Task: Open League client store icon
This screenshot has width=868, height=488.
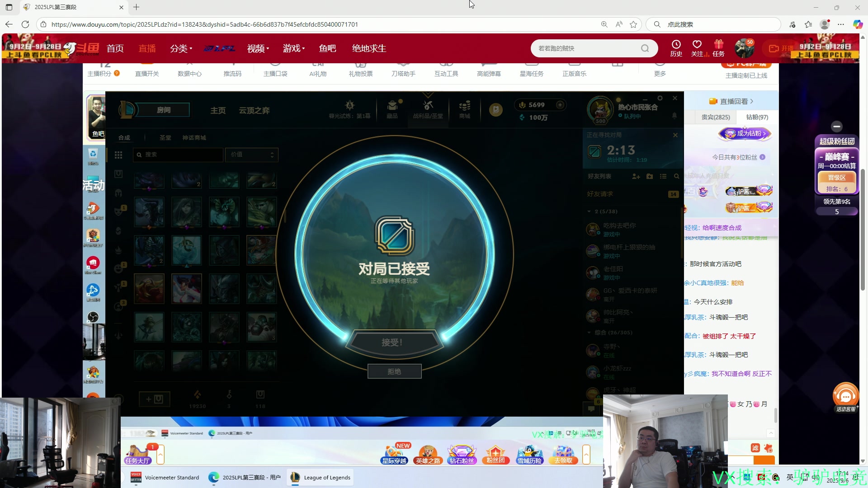Action: coord(465,109)
